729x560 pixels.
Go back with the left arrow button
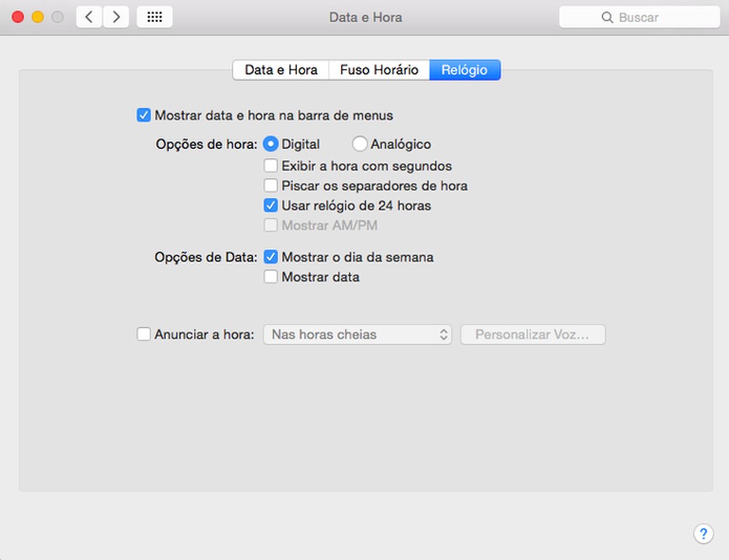89,17
